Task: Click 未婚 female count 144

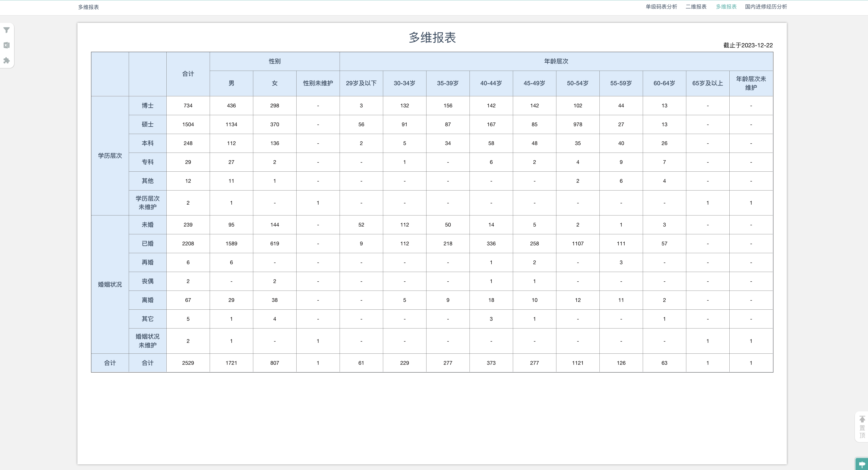Action: tap(275, 225)
